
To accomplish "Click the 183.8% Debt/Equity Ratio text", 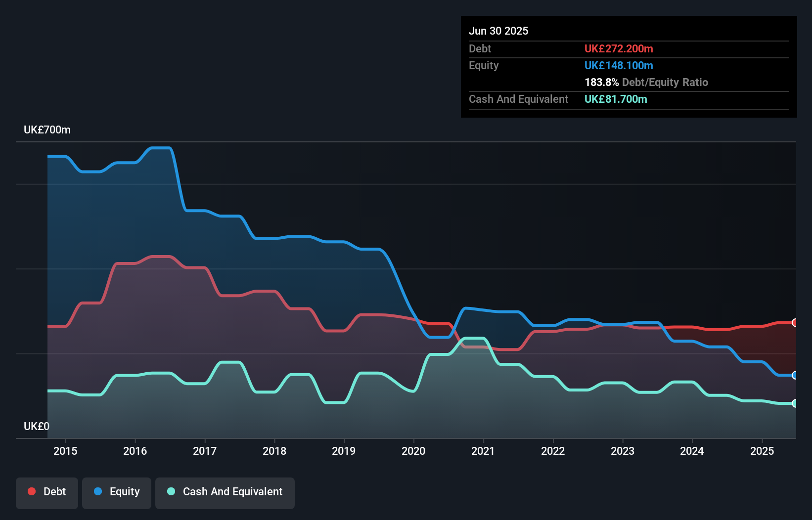I will (x=646, y=83).
